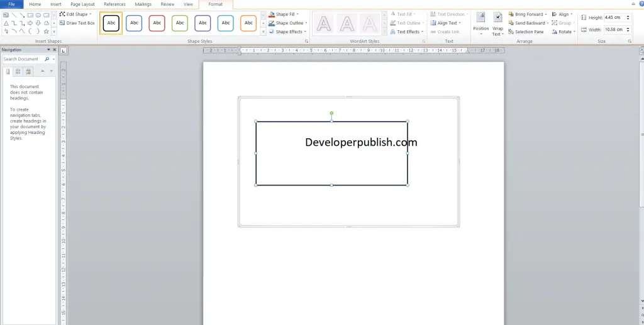Open the Align Text dropdown
Viewport: 644px width, 325px height.
(x=460, y=23)
